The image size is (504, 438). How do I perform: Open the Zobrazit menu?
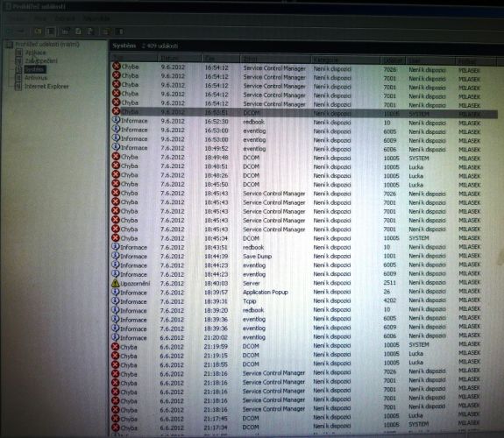[66, 19]
